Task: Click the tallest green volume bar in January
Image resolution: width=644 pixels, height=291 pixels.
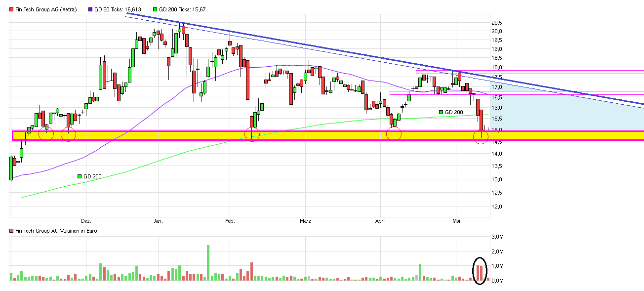Action: tap(208, 262)
